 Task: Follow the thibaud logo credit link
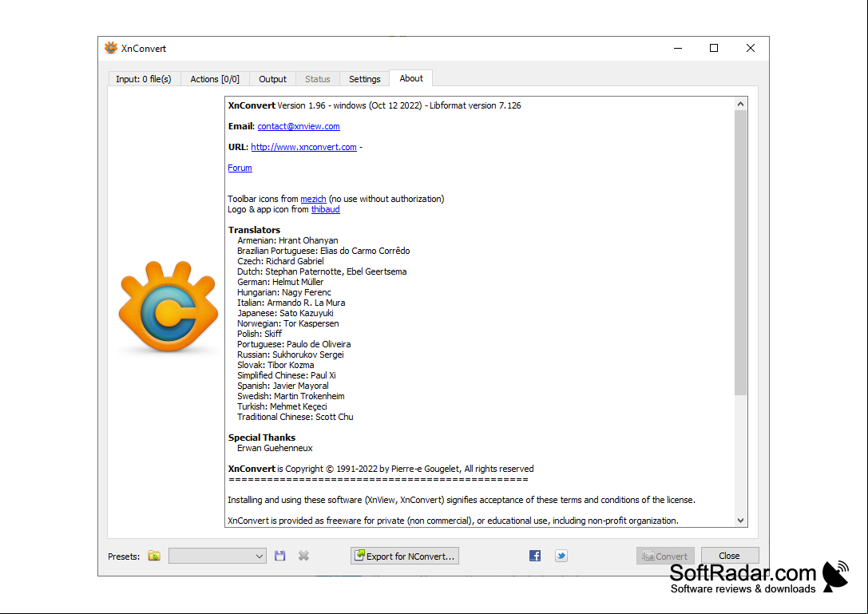[x=326, y=209]
